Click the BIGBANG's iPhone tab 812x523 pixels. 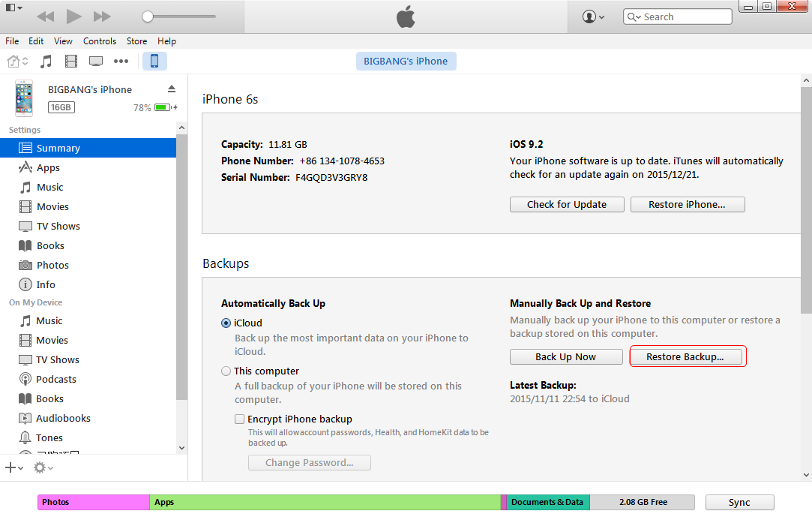(406, 62)
